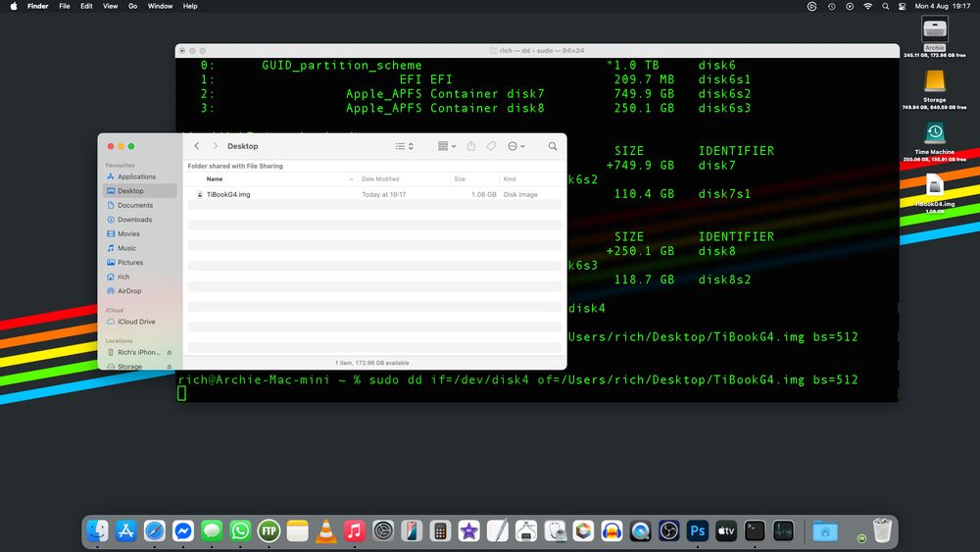
Task: Open the FTP app in the Dock
Action: coord(269,531)
